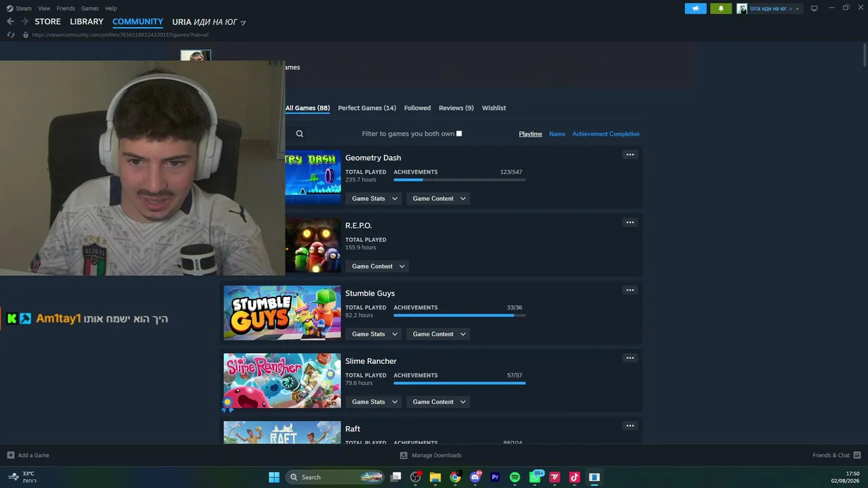Click the Steam announcements megaphone icon
The height and width of the screenshot is (488, 868).
coord(695,8)
